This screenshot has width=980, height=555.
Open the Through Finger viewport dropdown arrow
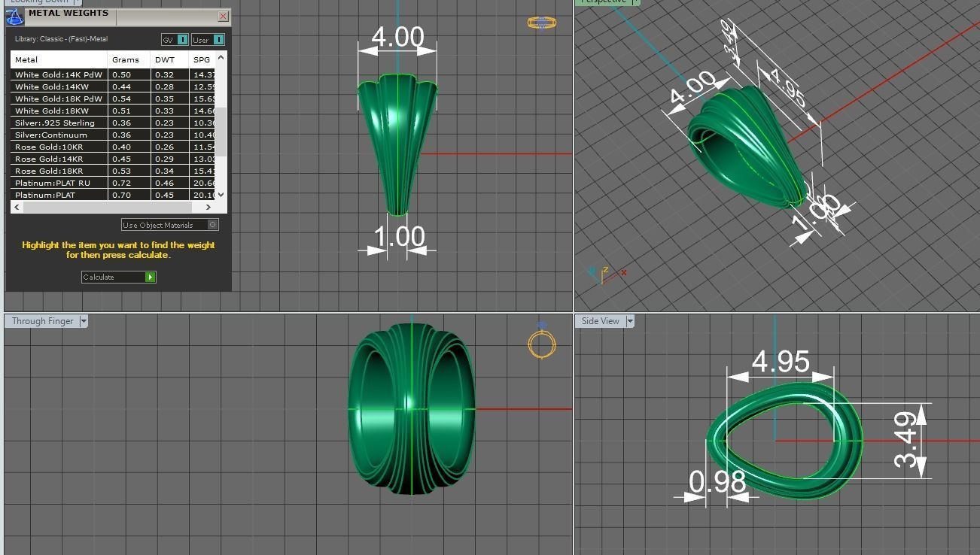click(x=84, y=321)
